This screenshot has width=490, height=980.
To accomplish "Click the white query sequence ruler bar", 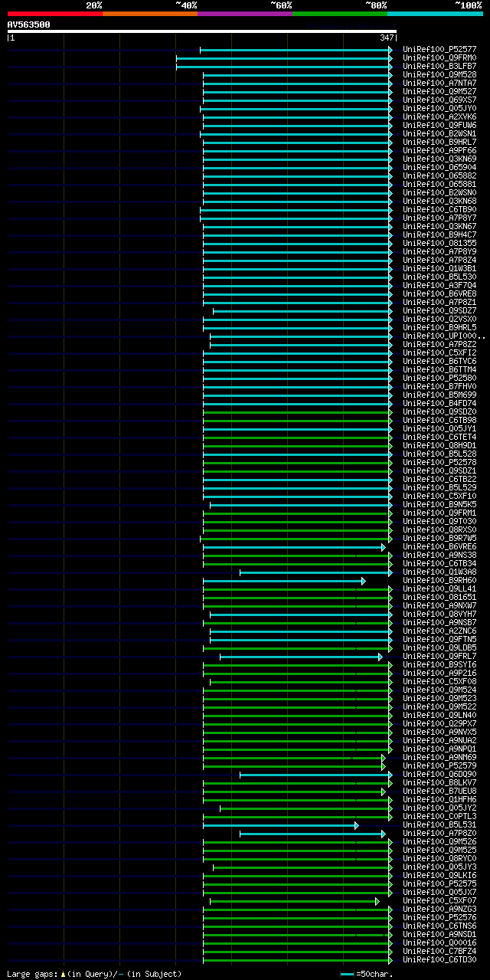I will pyautogui.click(x=201, y=31).
